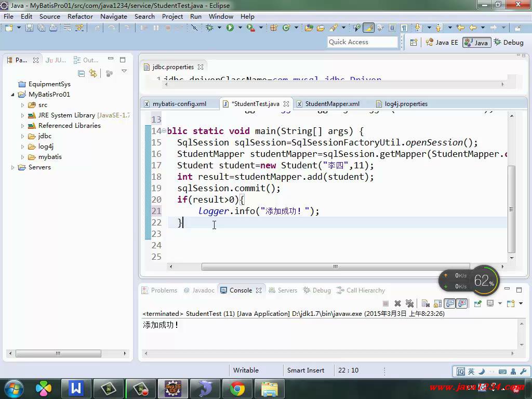Viewport: 532px width, 399px height.
Task: Open the Run launch dropdown arrow
Action: click(x=240, y=28)
